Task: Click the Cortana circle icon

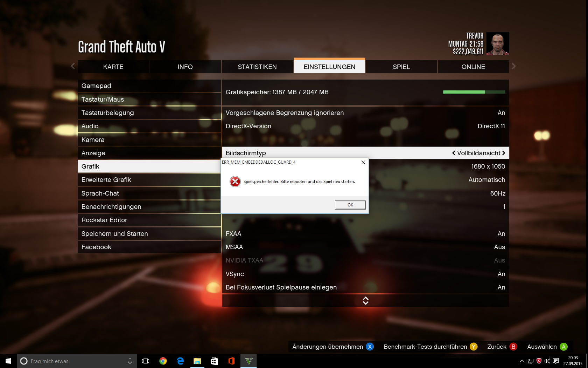Action: [24, 361]
